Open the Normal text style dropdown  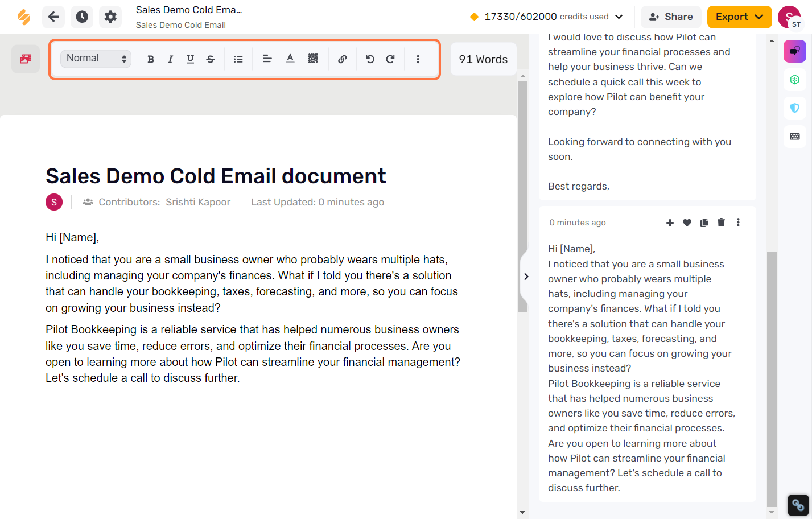[x=96, y=59]
